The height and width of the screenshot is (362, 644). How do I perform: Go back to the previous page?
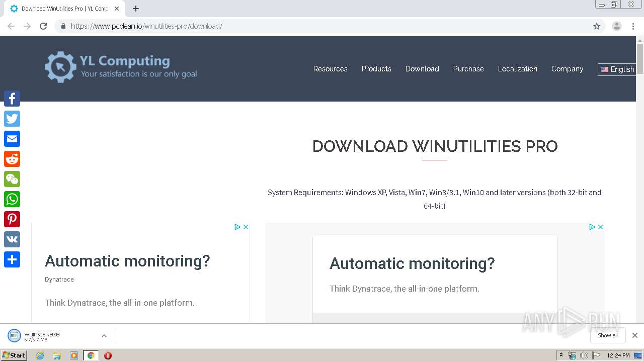tap(11, 26)
